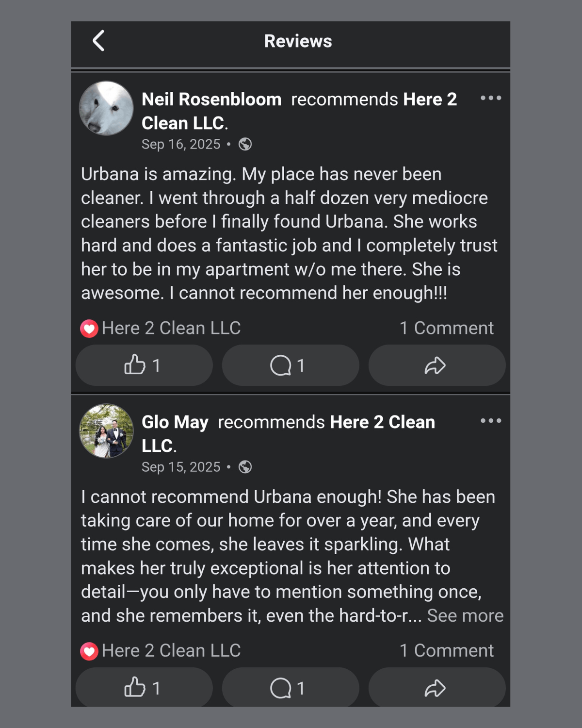Like Glo May's review

[x=144, y=688]
